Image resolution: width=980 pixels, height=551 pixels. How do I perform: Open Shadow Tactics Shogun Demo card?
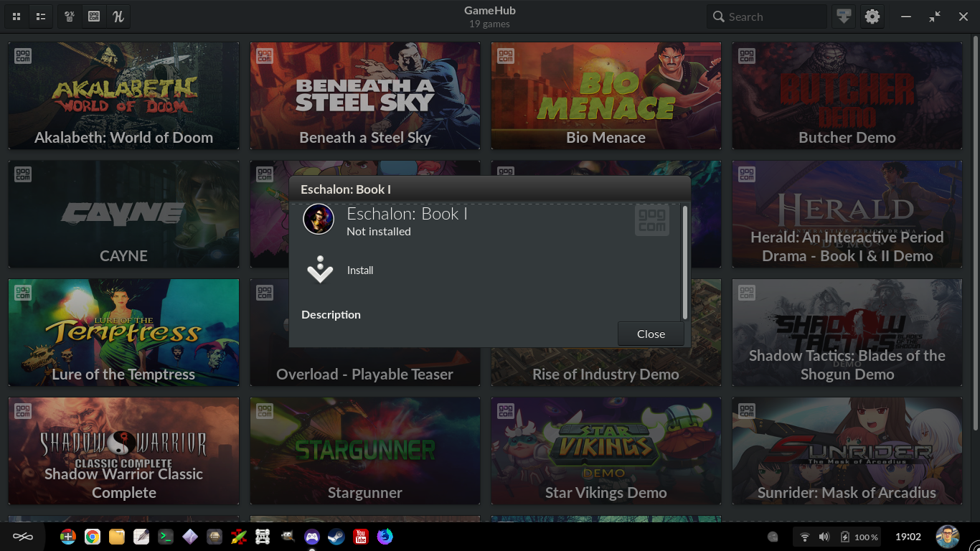tap(847, 332)
